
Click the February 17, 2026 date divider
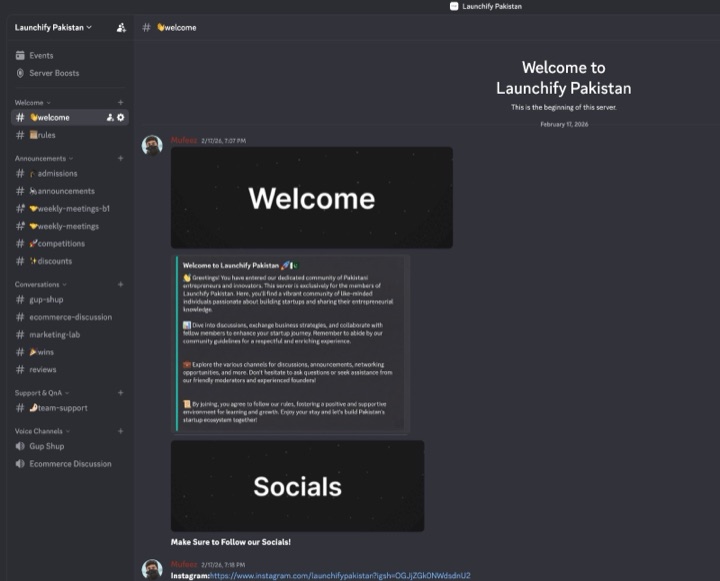(x=564, y=124)
